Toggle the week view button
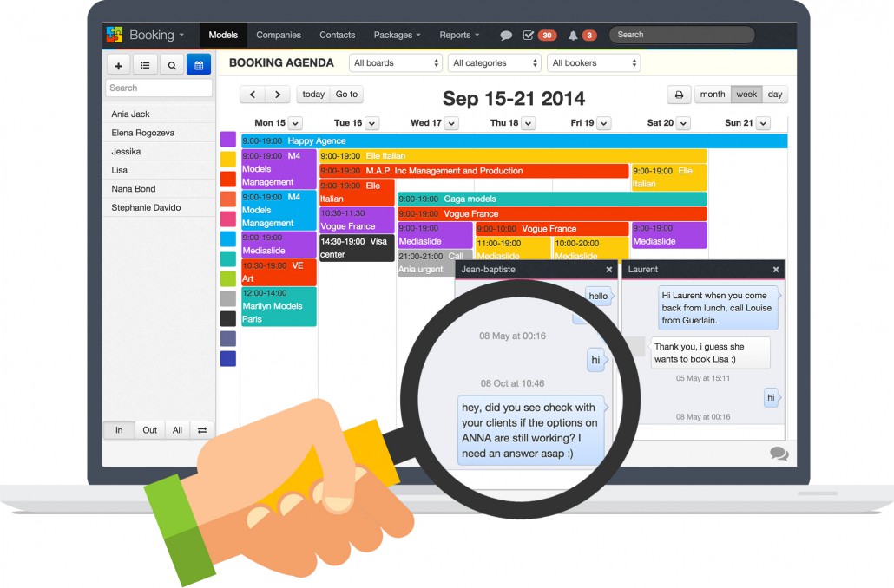The width and height of the screenshot is (894, 588). pos(746,95)
